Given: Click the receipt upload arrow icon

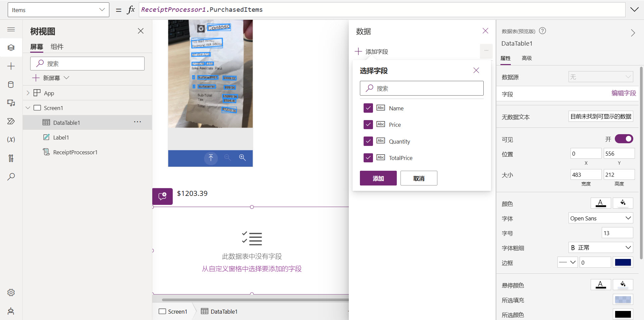Looking at the screenshot, I should coord(211,158).
